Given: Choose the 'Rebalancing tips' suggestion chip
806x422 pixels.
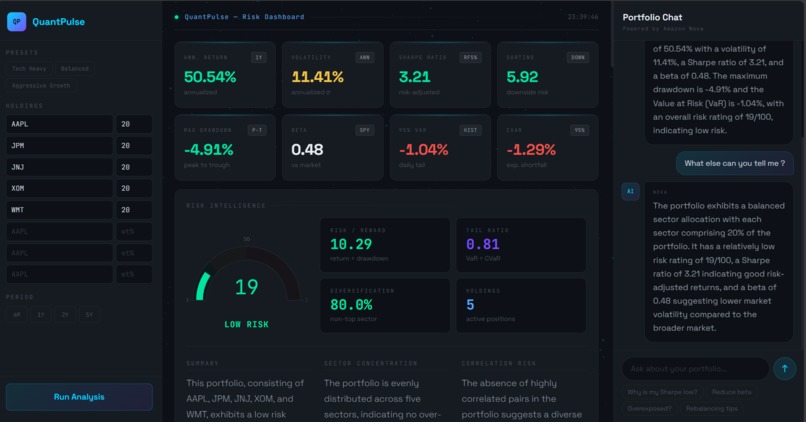Looking at the screenshot, I should [711, 408].
